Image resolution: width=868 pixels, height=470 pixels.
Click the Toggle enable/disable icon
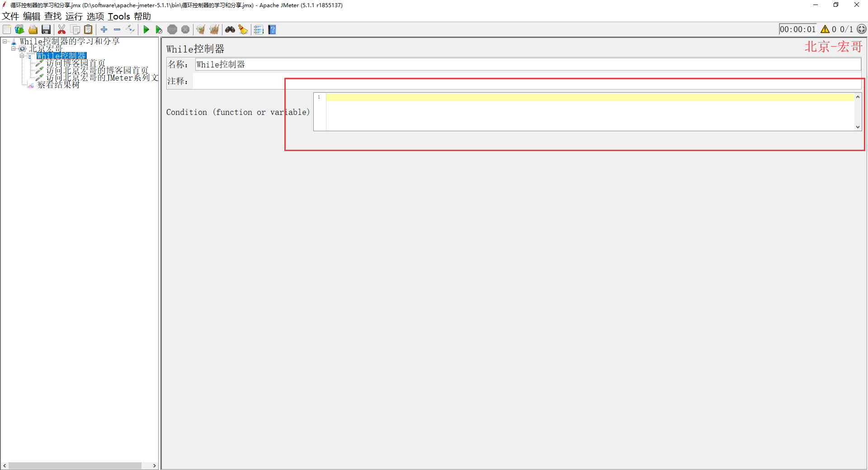pyautogui.click(x=130, y=29)
